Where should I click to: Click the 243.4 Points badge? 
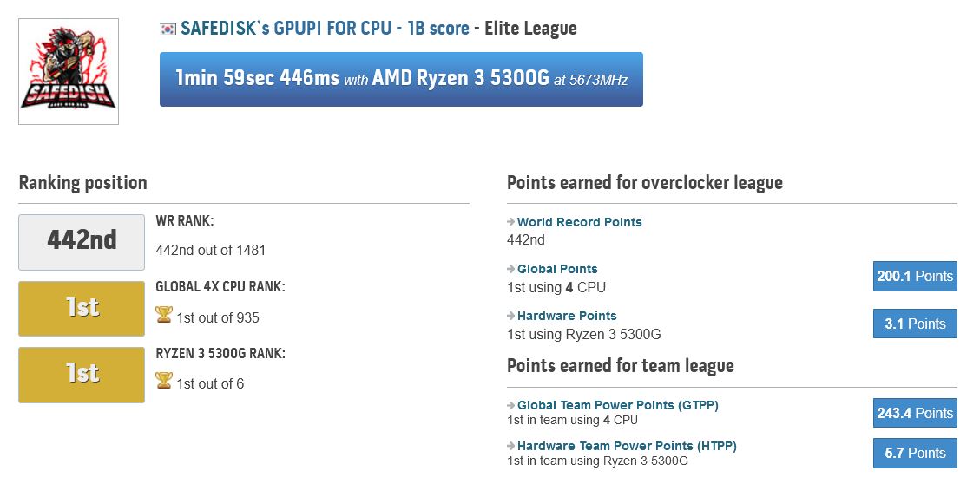(915, 413)
